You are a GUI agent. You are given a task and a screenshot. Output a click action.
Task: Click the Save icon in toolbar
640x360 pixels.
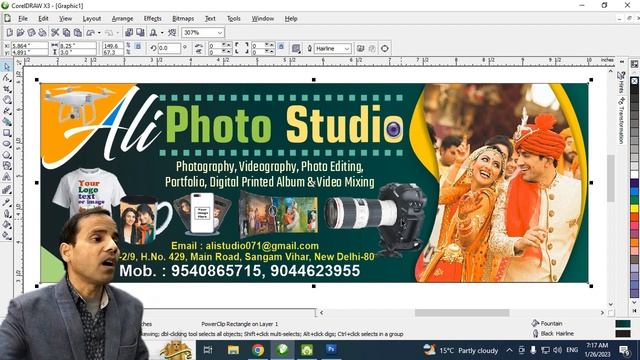[x=31, y=32]
